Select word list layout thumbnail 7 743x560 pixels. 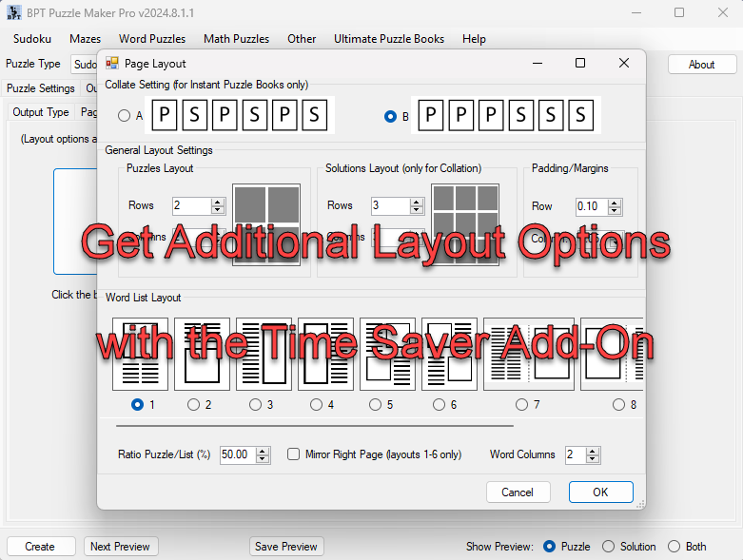pyautogui.click(x=529, y=354)
